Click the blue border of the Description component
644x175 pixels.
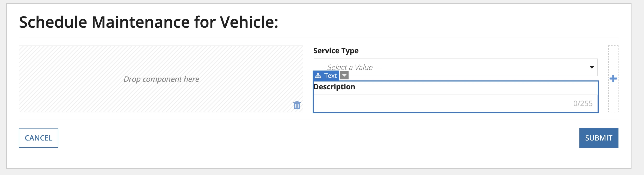tap(455, 81)
